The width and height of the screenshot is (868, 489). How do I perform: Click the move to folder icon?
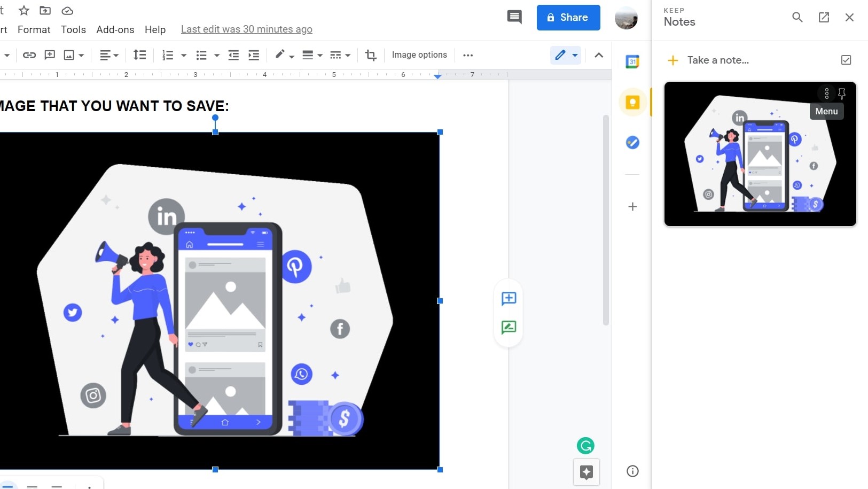45,11
